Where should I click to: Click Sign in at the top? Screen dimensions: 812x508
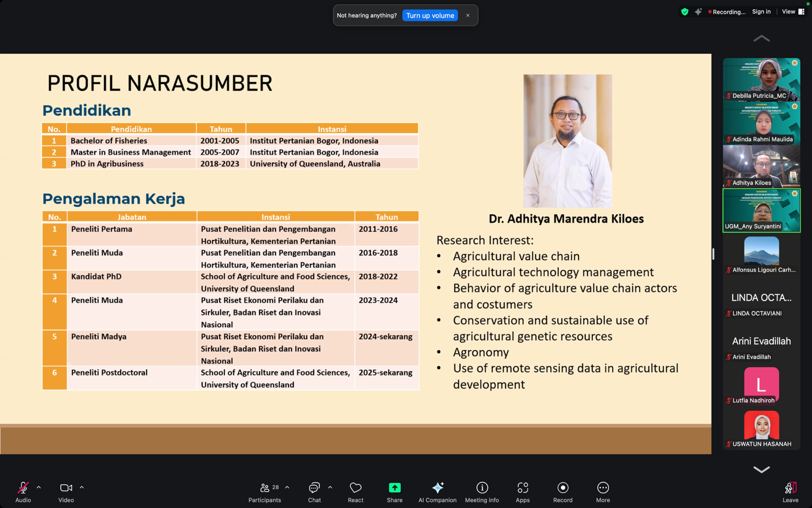click(761, 11)
